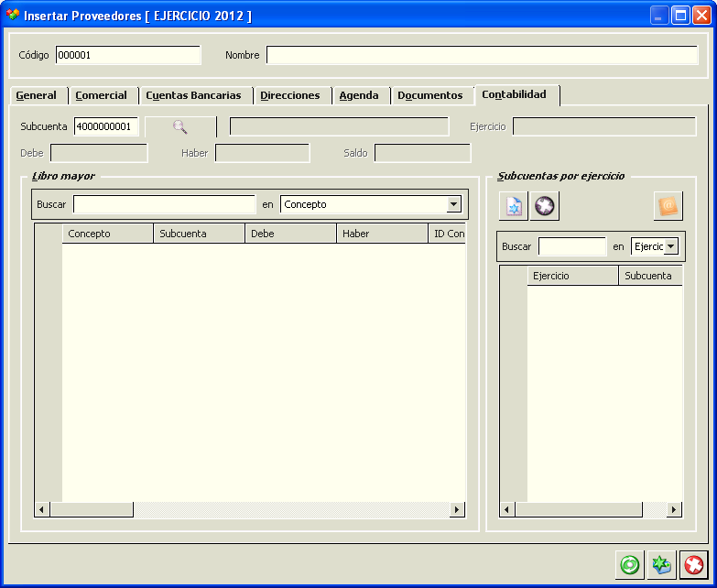Image resolution: width=717 pixels, height=588 pixels.
Task: Click the delete subcuenta round icon
Action: pos(545,206)
